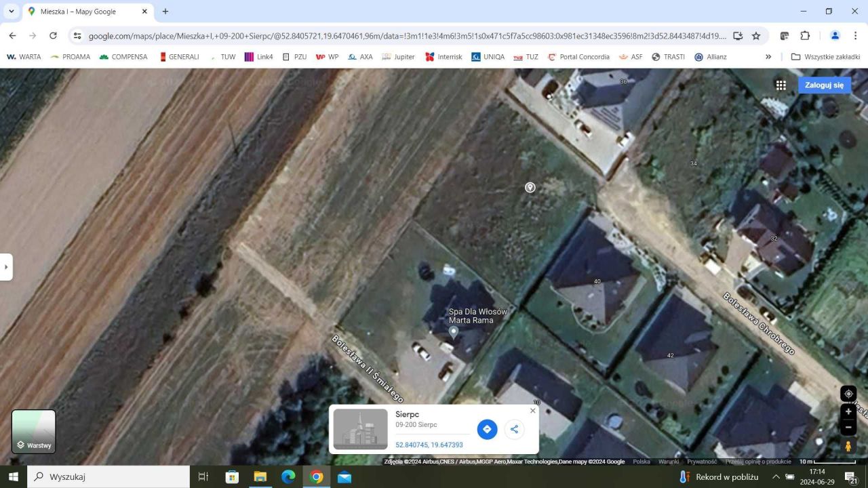Open the Chrome extensions puzzle menu

[805, 36]
